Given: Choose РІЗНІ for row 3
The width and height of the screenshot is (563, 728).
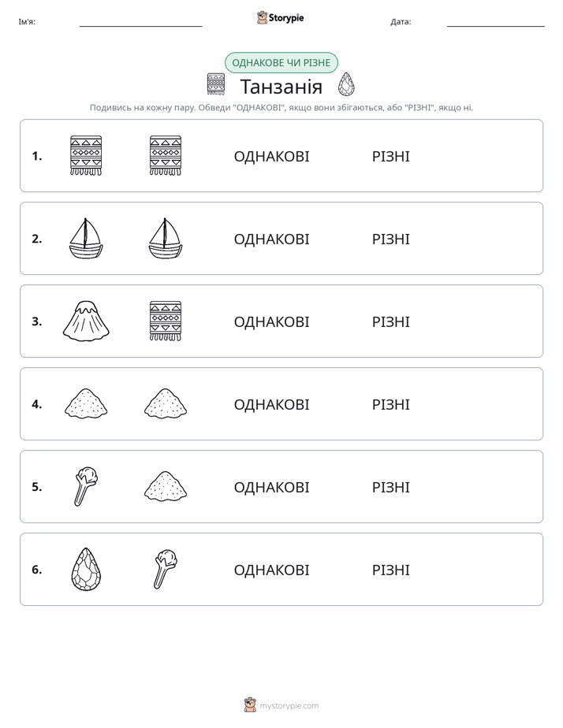Looking at the screenshot, I should 390,321.
